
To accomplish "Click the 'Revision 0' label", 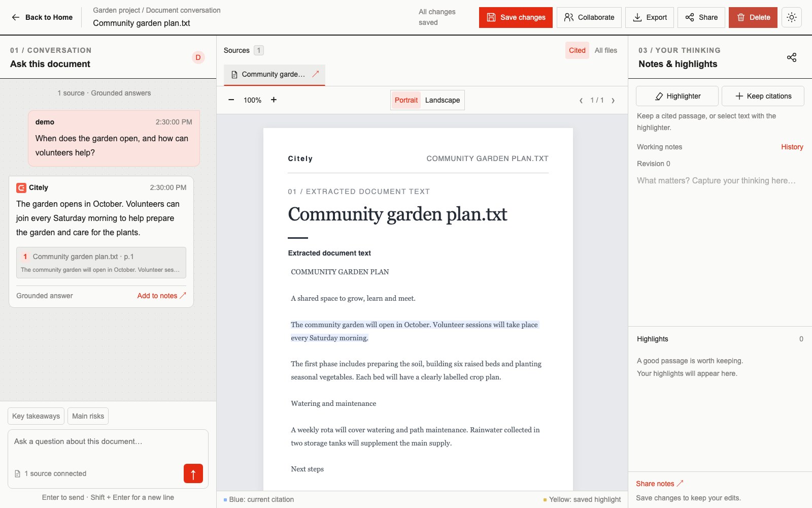I will point(654,164).
